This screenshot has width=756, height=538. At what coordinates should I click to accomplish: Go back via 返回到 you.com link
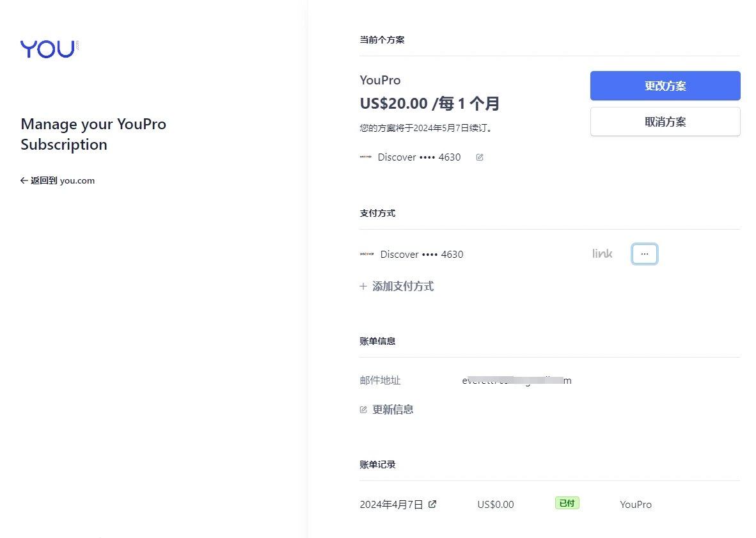click(58, 180)
